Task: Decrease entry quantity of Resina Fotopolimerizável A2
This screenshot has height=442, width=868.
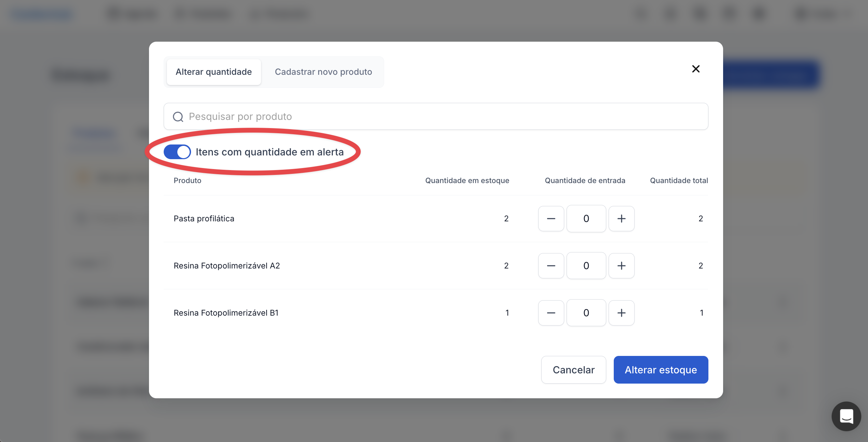Action: point(551,266)
